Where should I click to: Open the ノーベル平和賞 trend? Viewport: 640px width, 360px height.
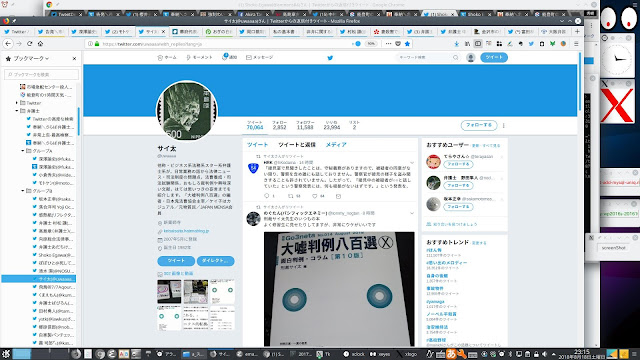point(441,314)
